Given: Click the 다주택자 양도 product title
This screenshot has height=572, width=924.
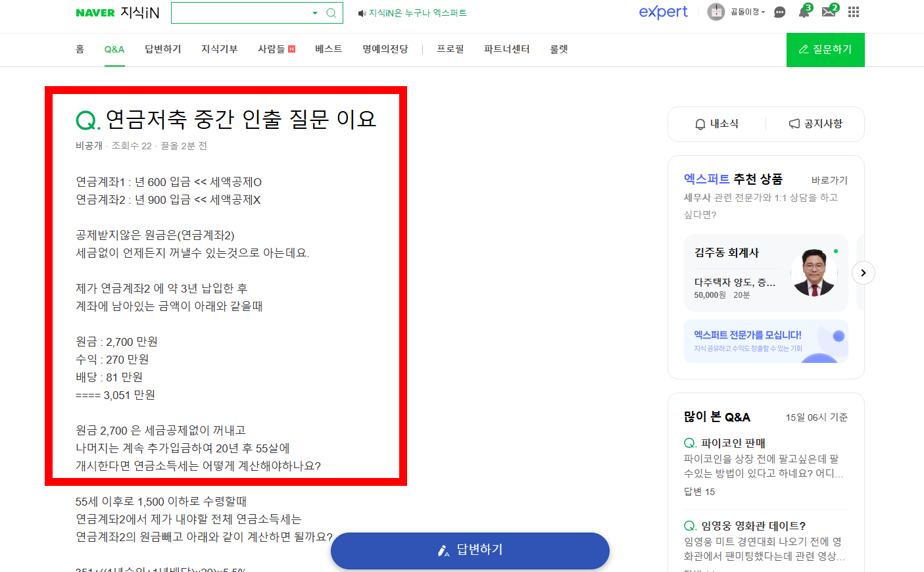Looking at the screenshot, I should click(735, 282).
